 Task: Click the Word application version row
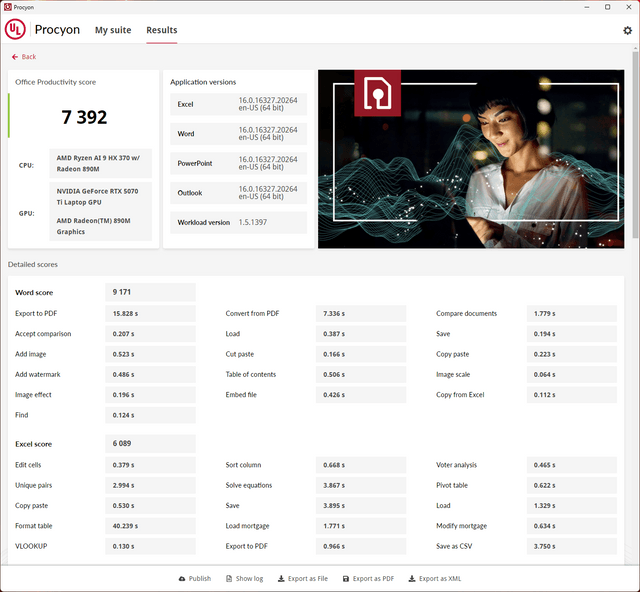coord(238,134)
